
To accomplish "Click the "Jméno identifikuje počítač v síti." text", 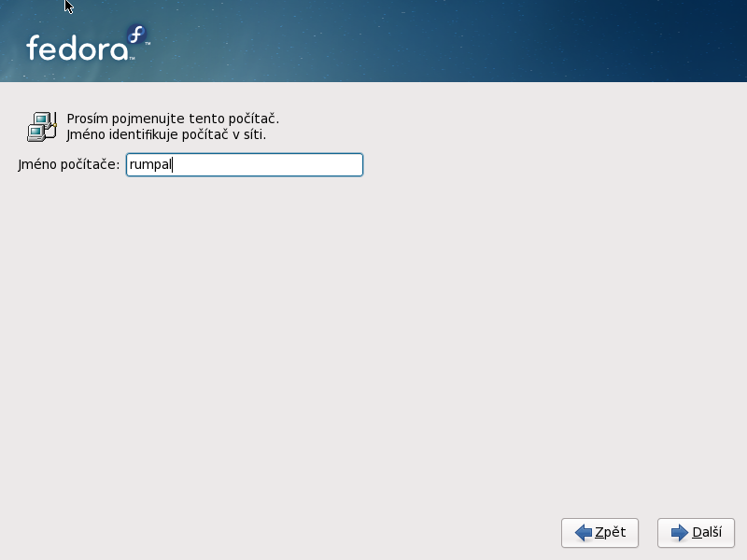I will pos(166,134).
